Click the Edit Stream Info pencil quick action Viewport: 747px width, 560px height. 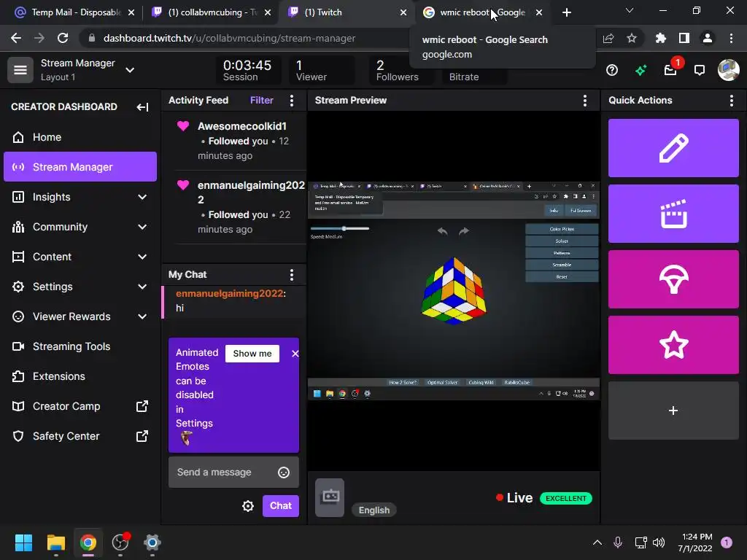673,148
